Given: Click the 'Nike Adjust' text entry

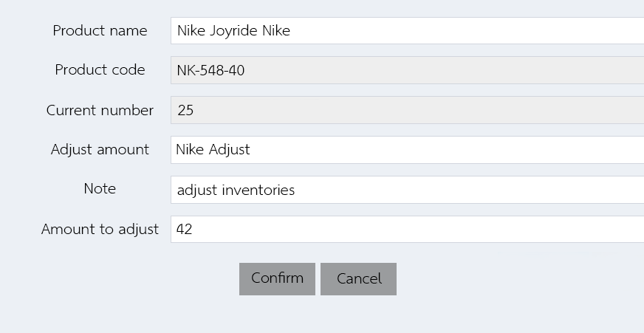Looking at the screenshot, I should tap(213, 150).
